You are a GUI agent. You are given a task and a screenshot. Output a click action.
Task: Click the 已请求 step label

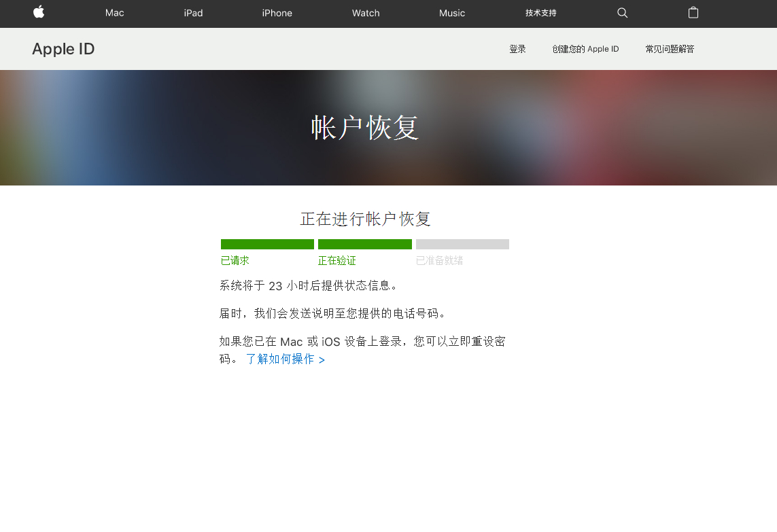[235, 260]
